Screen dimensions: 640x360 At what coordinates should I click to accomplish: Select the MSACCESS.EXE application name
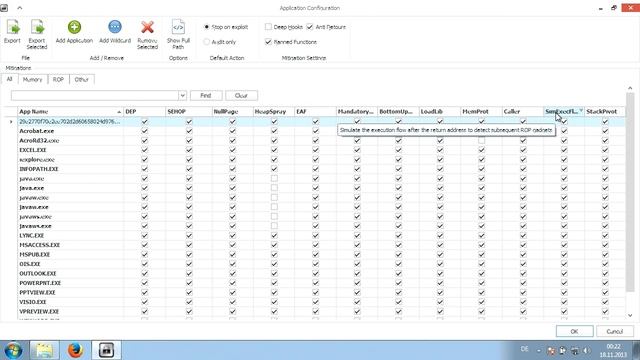pyautogui.click(x=40, y=245)
